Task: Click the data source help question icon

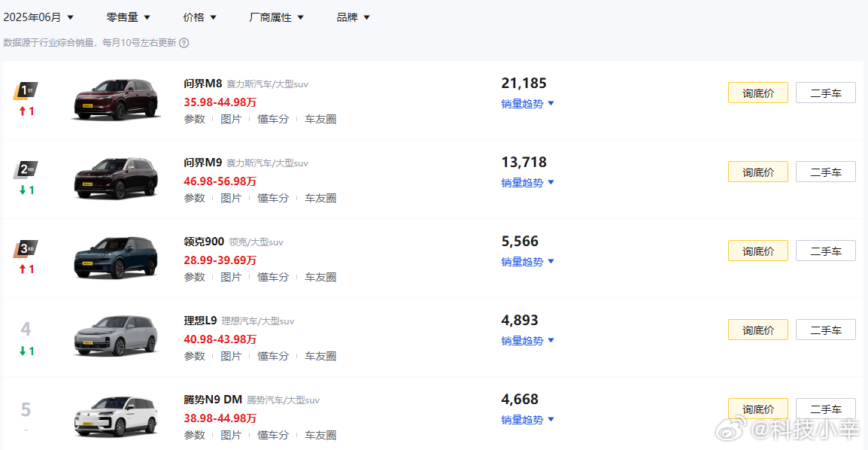Action: [184, 43]
